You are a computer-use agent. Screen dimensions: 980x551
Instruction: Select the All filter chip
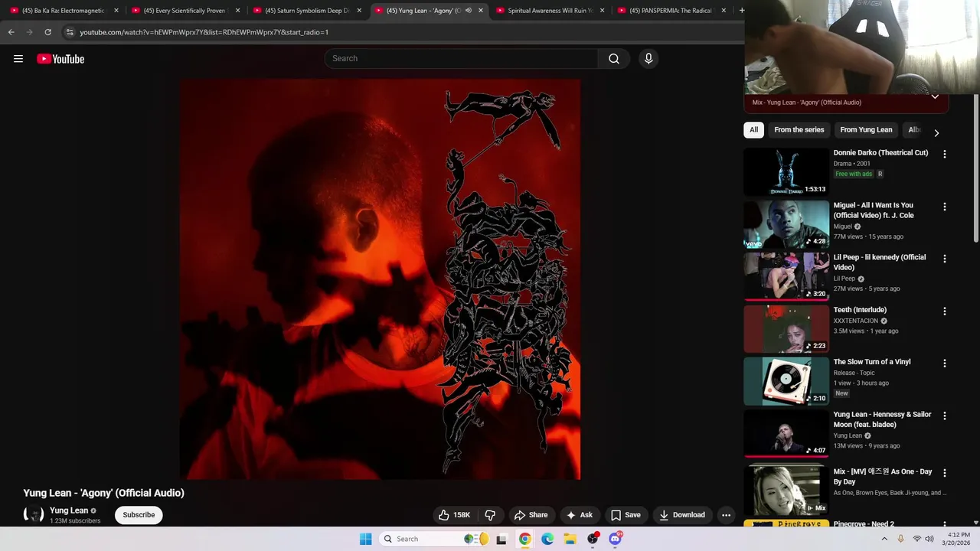tap(753, 130)
